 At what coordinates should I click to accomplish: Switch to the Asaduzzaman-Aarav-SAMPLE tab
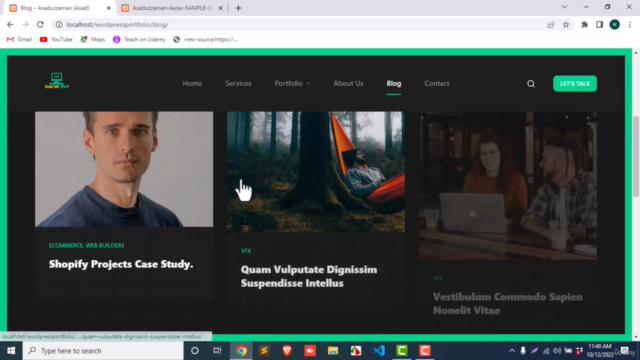[x=172, y=8]
